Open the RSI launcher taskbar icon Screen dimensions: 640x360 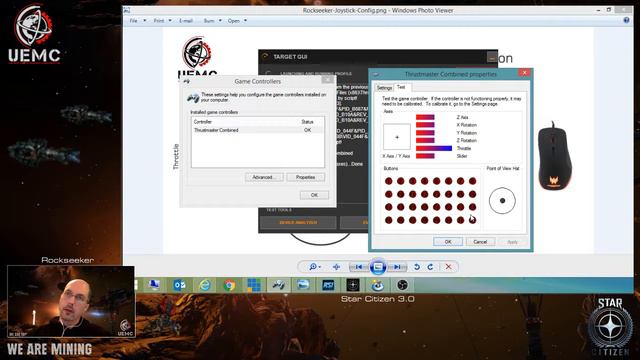[328, 285]
